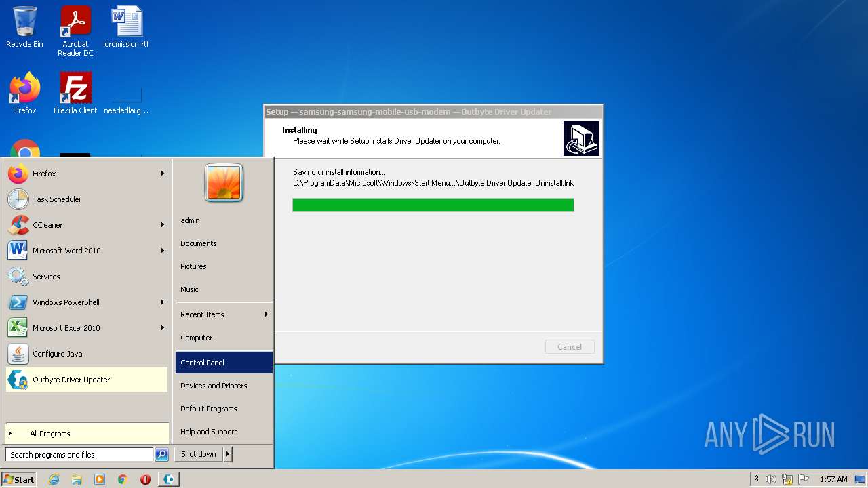Screen dimensions: 868x488
Task: Open the admin user folder
Action: (x=224, y=220)
